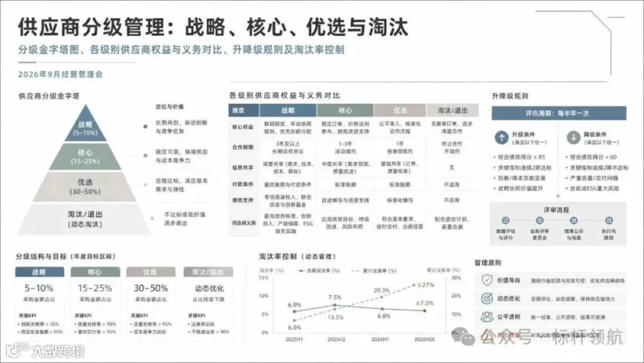Click the 13.5% data label in chart

click(x=336, y=317)
